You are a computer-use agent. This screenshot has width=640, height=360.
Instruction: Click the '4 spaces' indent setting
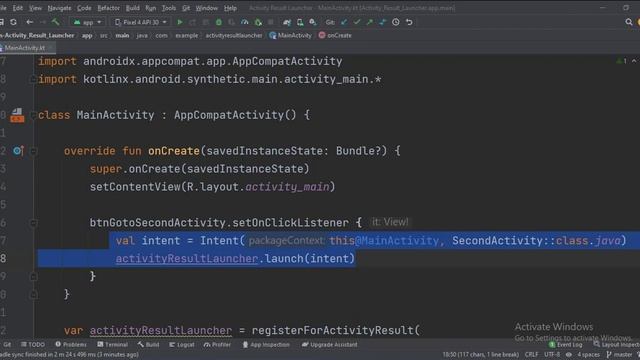click(588, 355)
